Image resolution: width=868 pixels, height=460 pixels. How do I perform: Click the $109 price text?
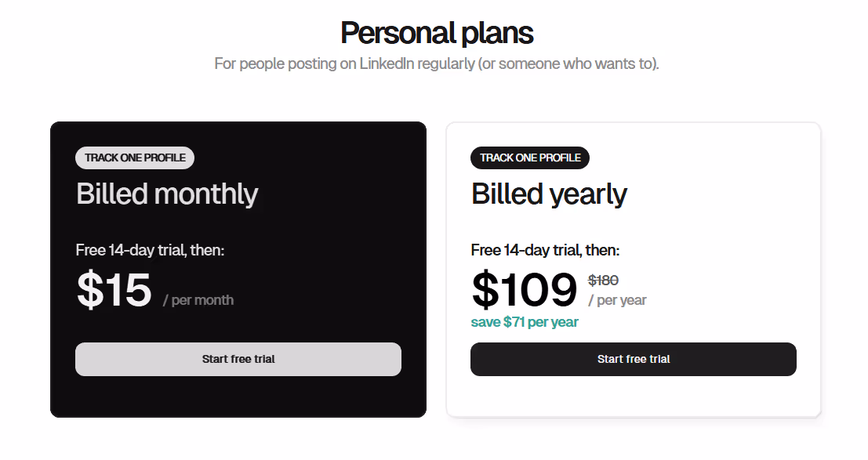[x=524, y=291]
